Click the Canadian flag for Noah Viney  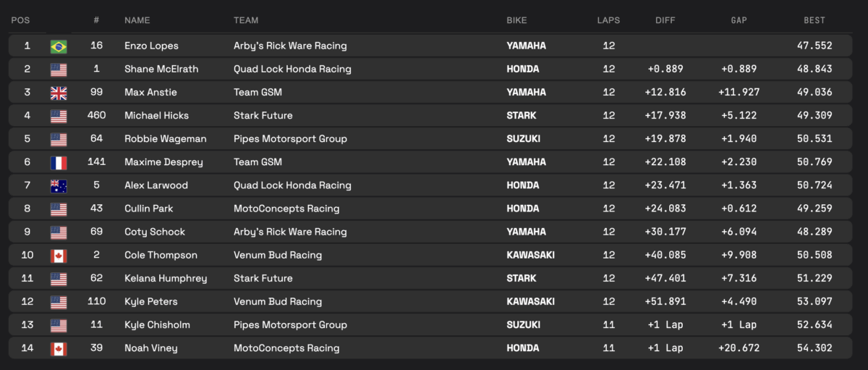[x=59, y=349]
